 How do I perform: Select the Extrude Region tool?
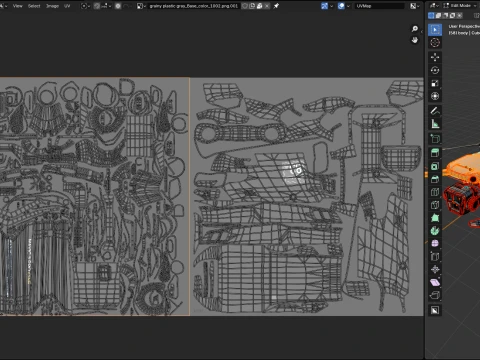point(435,153)
